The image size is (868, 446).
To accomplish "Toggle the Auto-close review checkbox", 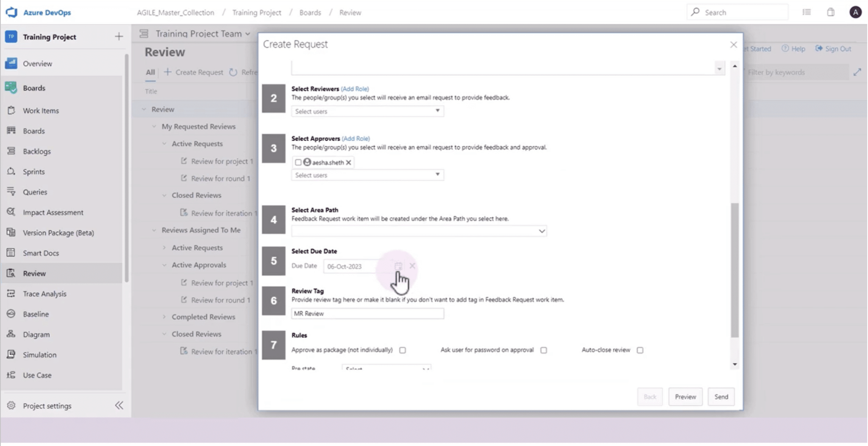I will coord(640,350).
